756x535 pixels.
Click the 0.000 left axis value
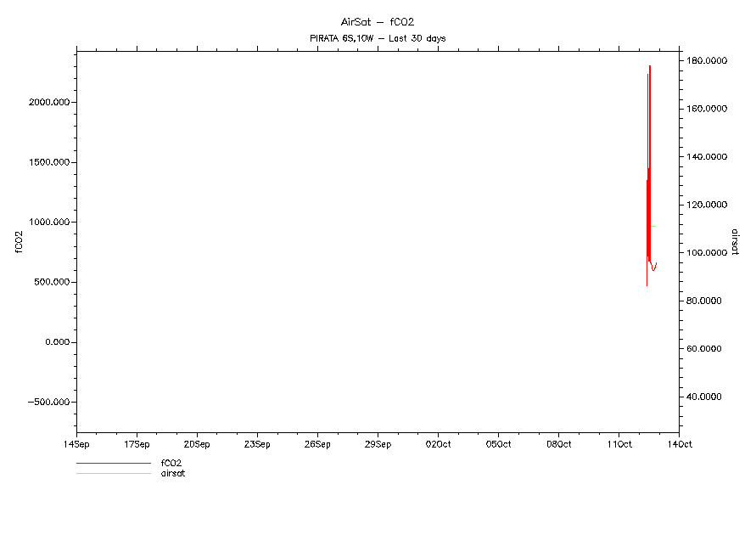click(54, 342)
